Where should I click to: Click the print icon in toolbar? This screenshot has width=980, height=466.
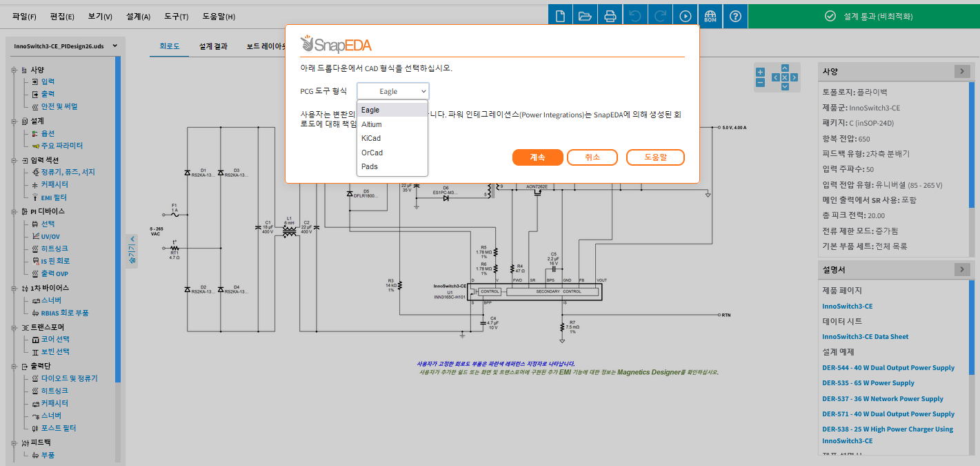tap(610, 17)
